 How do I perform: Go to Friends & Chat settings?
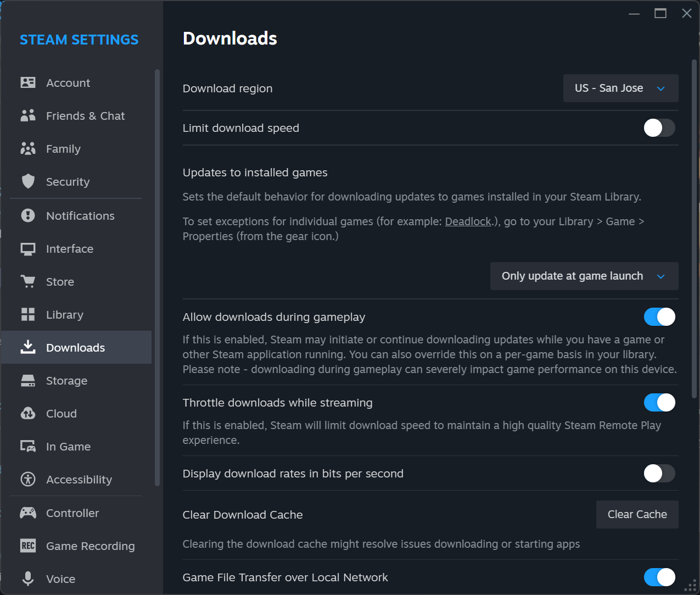(86, 116)
